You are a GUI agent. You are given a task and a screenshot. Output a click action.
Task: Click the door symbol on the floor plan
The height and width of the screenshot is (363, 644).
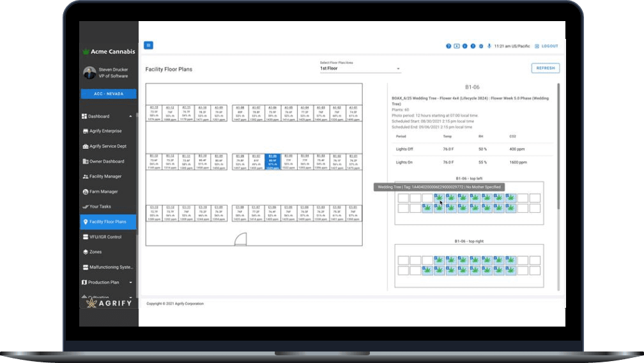(x=241, y=239)
